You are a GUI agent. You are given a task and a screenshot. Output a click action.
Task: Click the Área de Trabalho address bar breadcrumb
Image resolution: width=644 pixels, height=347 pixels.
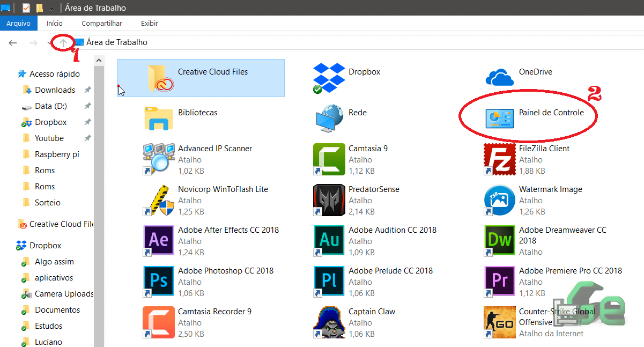[117, 42]
